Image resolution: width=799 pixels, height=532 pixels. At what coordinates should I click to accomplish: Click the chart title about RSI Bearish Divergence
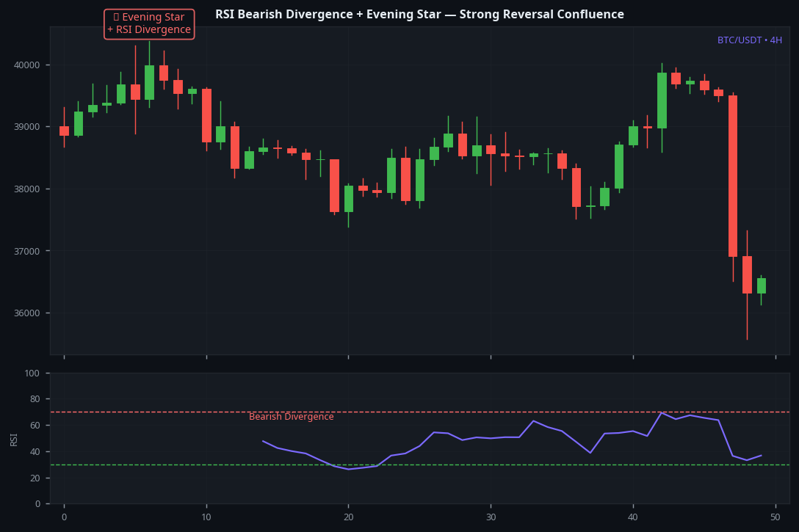pyautogui.click(x=419, y=14)
